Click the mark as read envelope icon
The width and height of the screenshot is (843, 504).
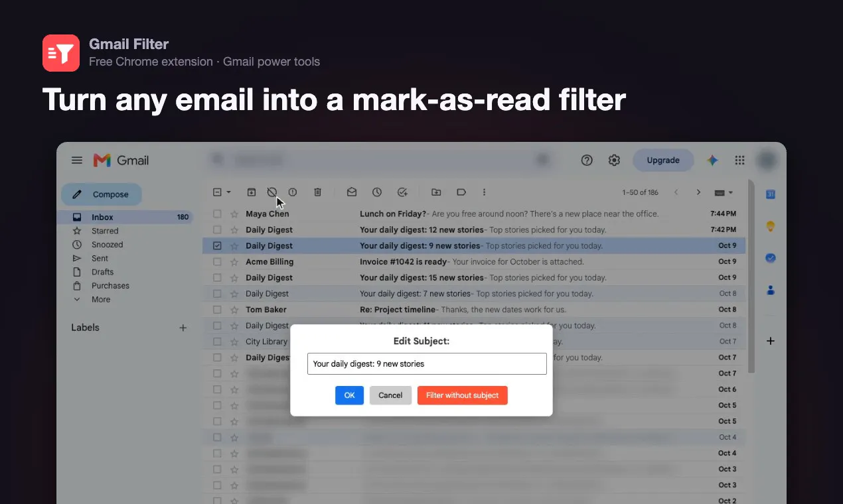click(x=352, y=192)
